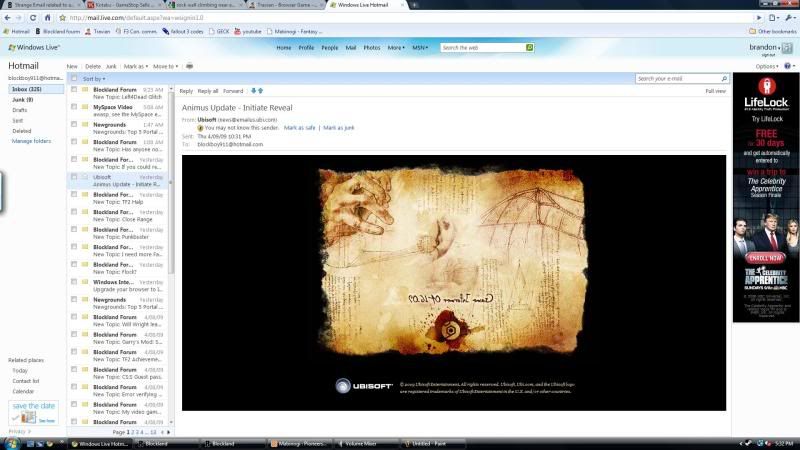This screenshot has height=450, width=800.
Task: Click Mark as safe link
Action: tap(299, 128)
